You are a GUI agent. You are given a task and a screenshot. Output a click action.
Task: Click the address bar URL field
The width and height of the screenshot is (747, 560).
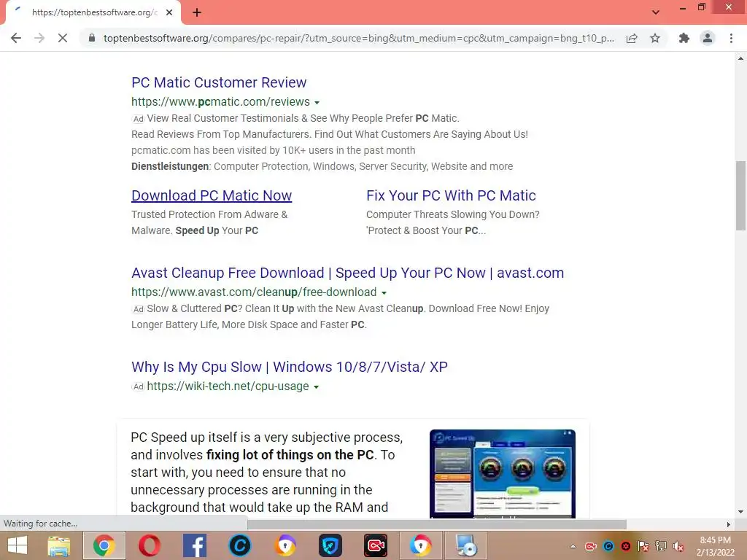pyautogui.click(x=358, y=38)
